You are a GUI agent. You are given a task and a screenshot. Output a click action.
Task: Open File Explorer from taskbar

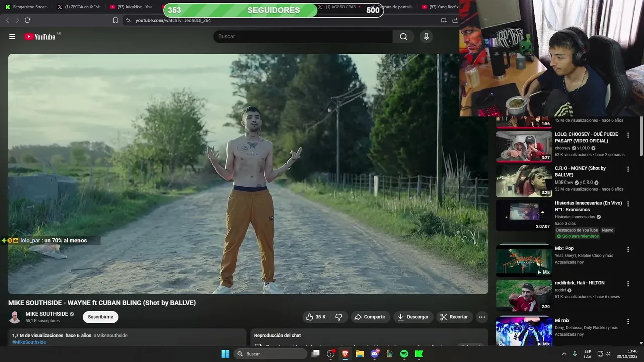pos(360,354)
